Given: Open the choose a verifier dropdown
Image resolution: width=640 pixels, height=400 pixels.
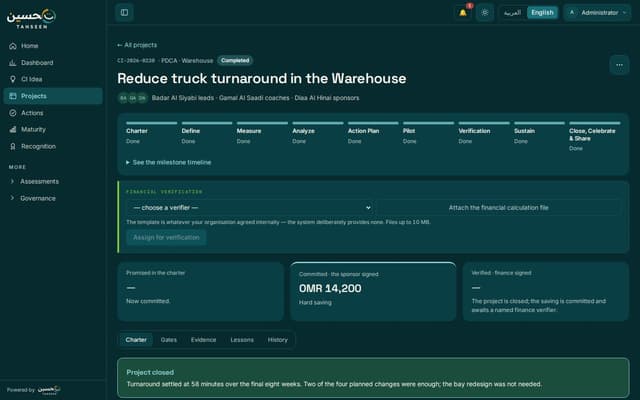Looking at the screenshot, I should pos(251,207).
